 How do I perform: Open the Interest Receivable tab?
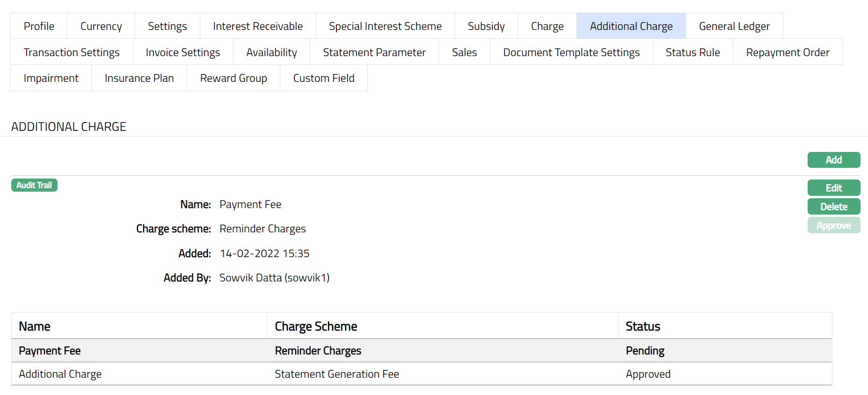click(258, 26)
